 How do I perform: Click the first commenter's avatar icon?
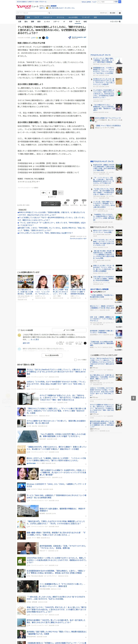click(x=19, y=335)
